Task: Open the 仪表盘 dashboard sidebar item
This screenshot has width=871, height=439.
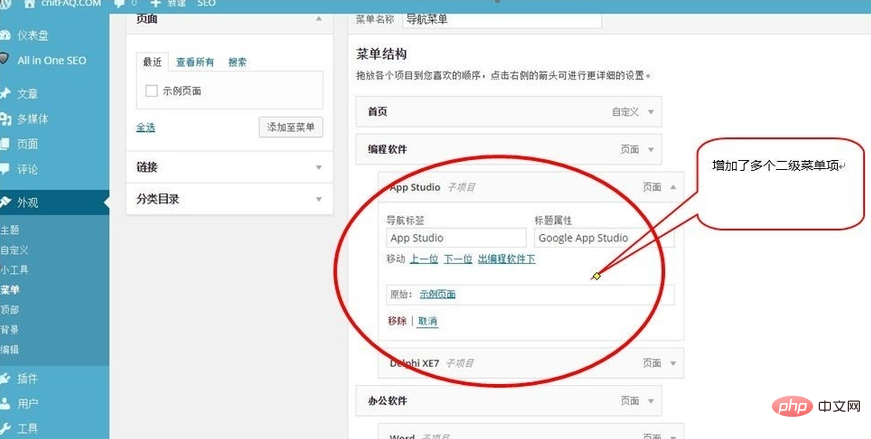Action: click(x=32, y=36)
